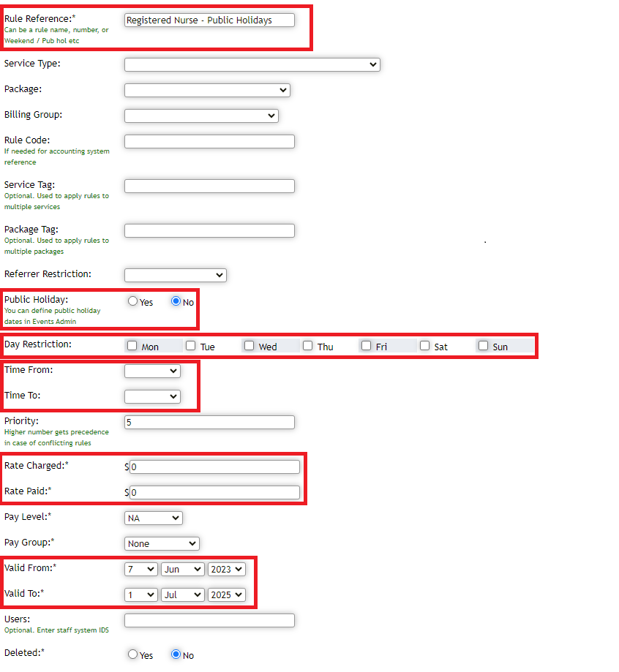This screenshot has width=619, height=672.
Task: Open the Service Type dropdown
Action: tap(252, 64)
